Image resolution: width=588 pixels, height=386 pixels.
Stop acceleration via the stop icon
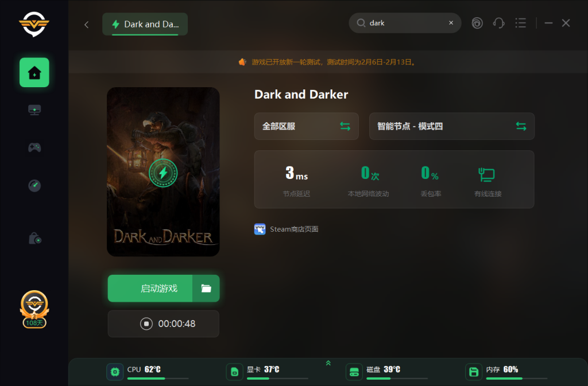pos(146,323)
